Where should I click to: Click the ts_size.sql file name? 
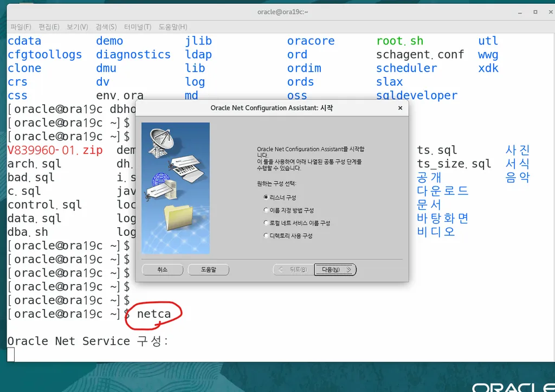pos(454,164)
